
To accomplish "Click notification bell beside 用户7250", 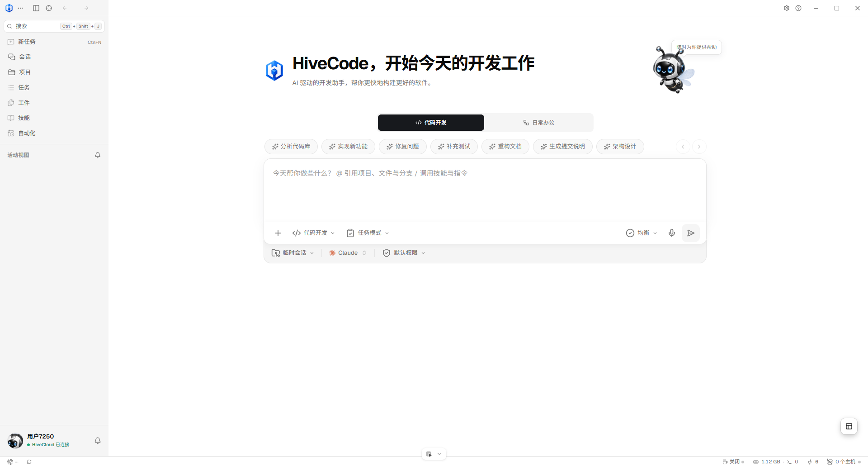I will pyautogui.click(x=98, y=441).
